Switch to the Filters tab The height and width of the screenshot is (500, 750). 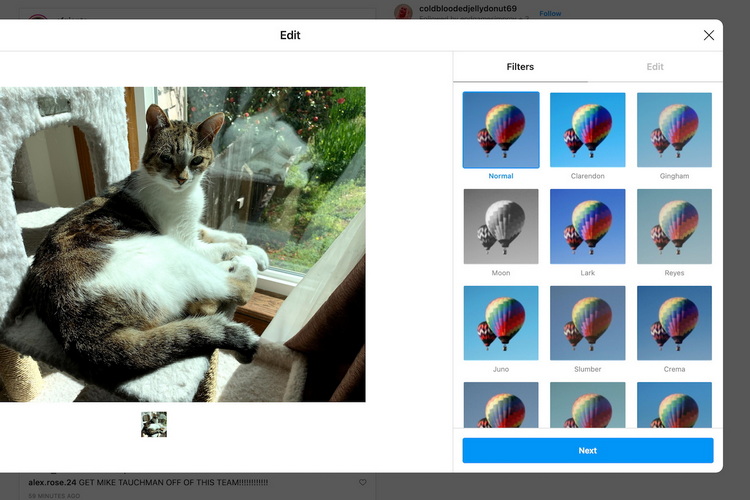[x=520, y=67]
